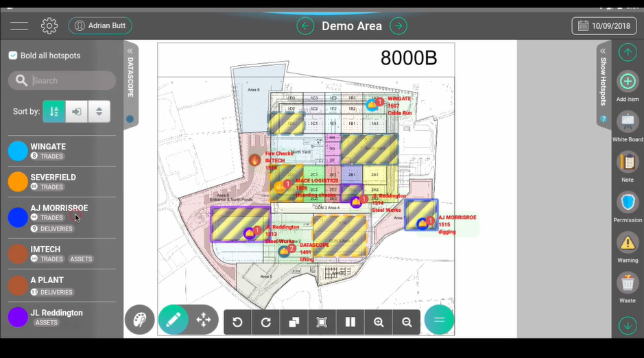Zoom in on the site map
The image size is (644, 358).
tap(379, 322)
